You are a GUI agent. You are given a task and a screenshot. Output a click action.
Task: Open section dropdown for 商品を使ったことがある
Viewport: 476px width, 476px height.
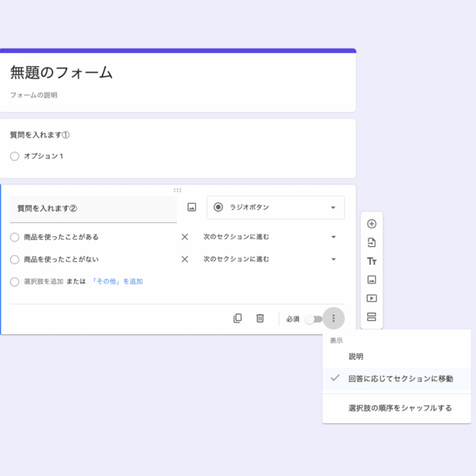click(270, 237)
